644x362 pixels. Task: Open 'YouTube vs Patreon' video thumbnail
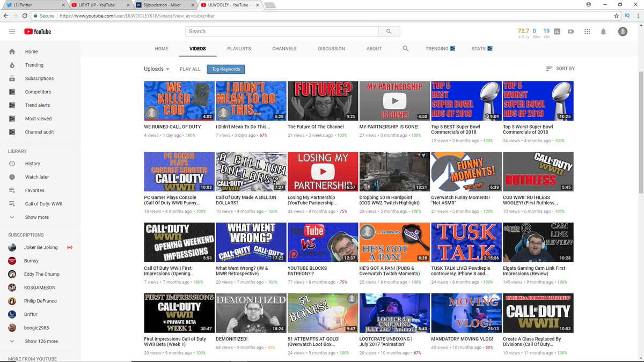click(323, 242)
